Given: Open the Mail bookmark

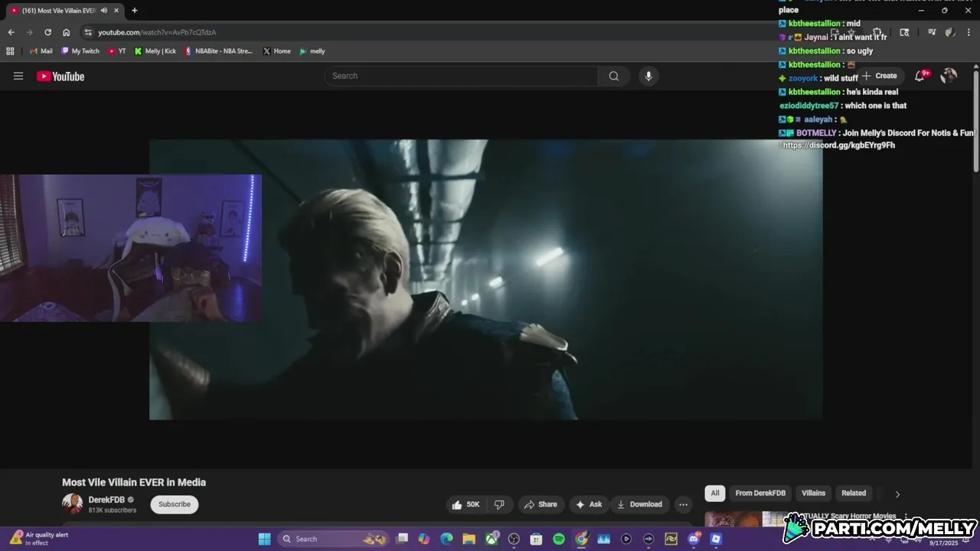Looking at the screenshot, I should (x=41, y=51).
